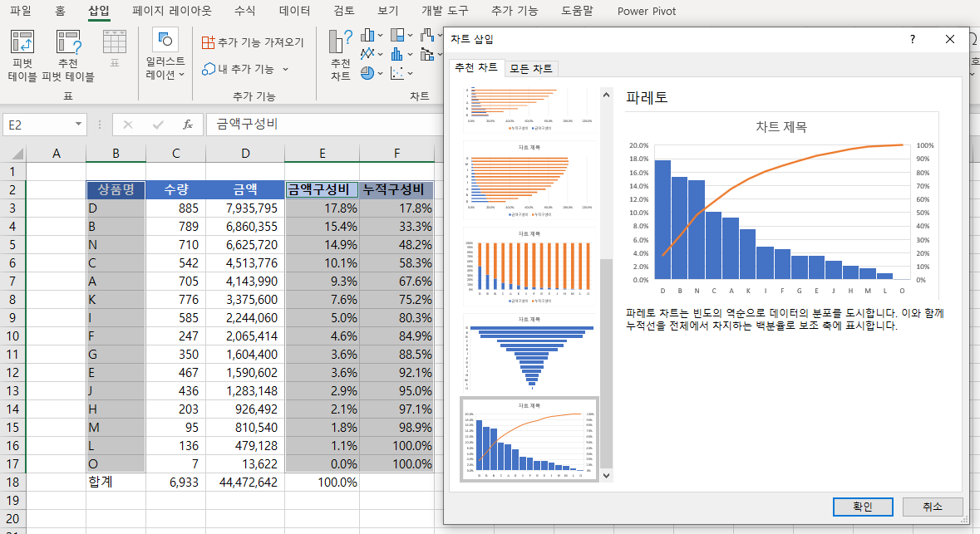
Task: Open the waterfall chart icon
Action: (x=426, y=35)
